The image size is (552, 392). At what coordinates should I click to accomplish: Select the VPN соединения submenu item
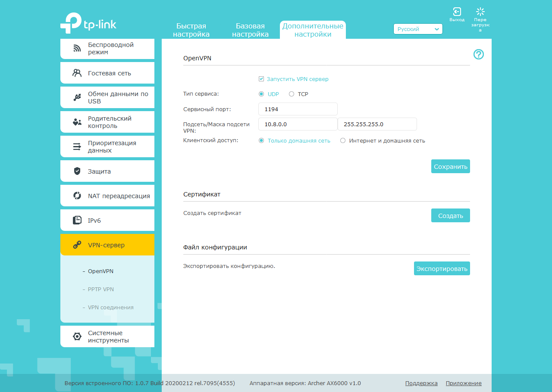110,307
